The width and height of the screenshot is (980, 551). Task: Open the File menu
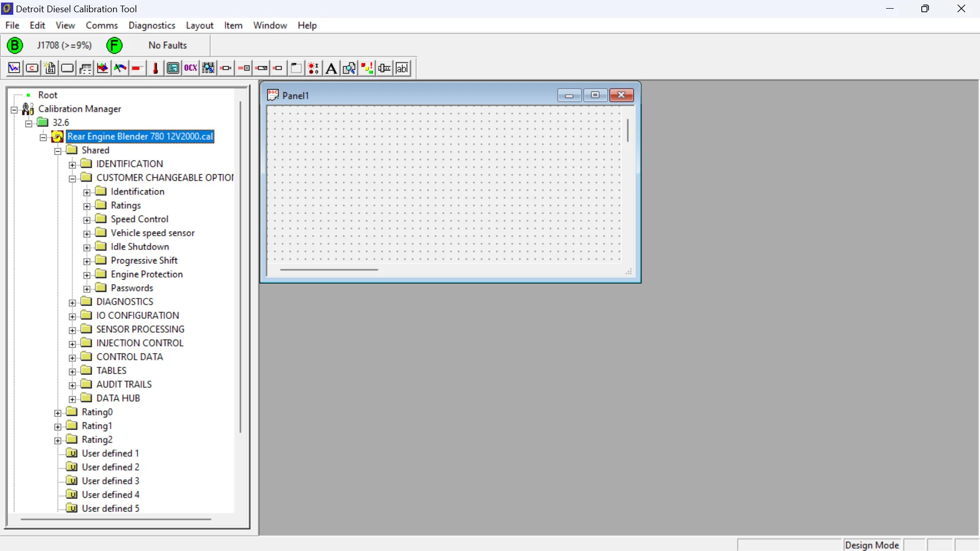pos(12,26)
